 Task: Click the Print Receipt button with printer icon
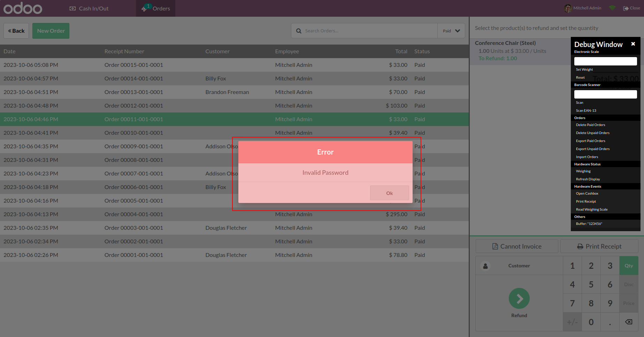point(599,246)
